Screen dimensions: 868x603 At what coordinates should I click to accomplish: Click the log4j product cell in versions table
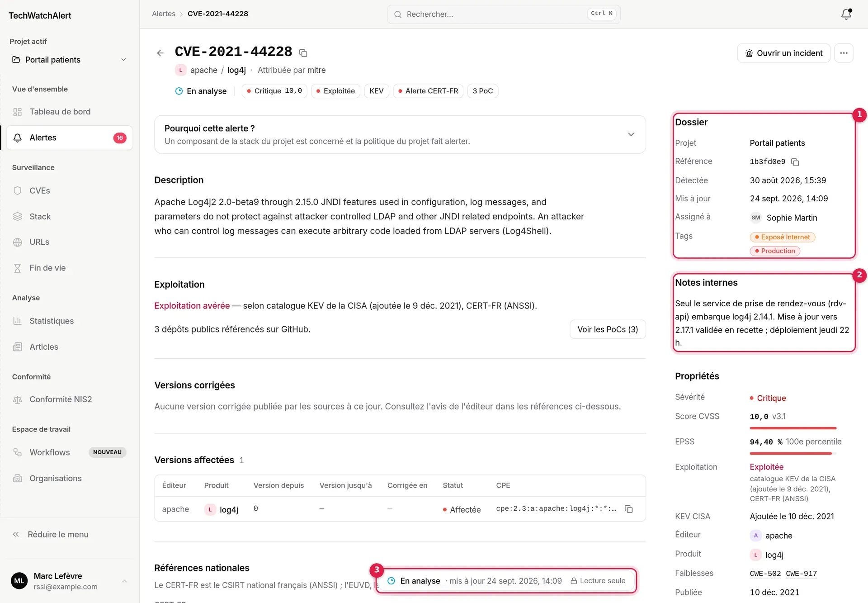[x=222, y=509]
